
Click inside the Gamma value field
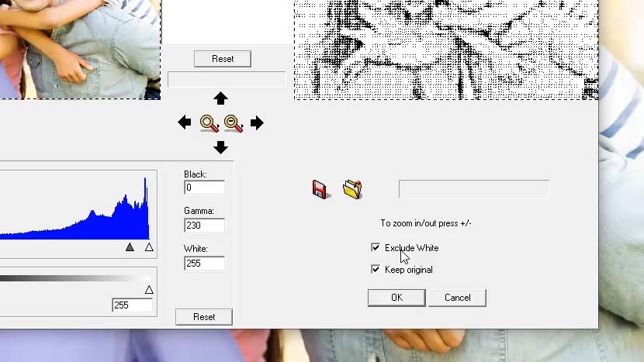(x=204, y=226)
